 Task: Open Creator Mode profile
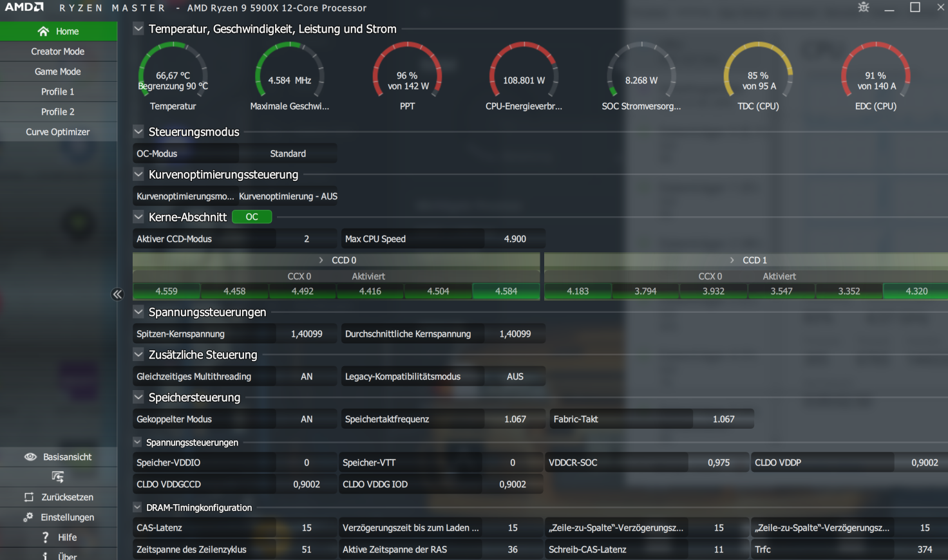click(x=58, y=51)
